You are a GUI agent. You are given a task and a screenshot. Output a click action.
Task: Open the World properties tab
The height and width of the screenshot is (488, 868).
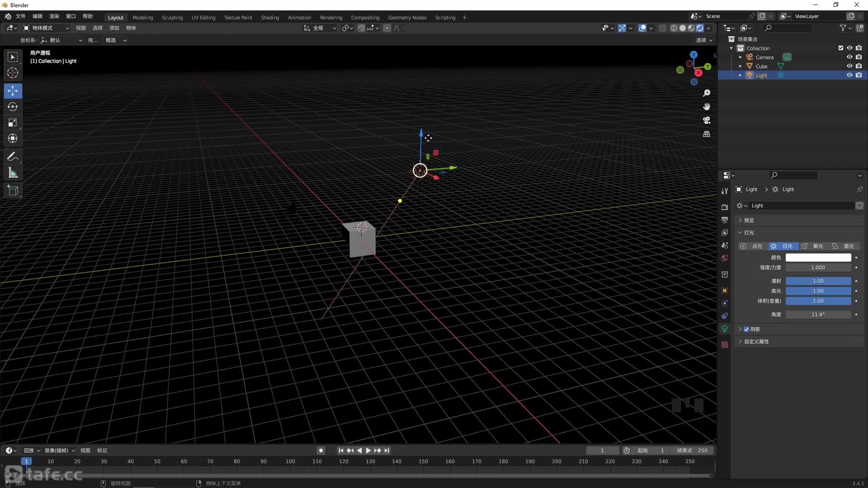(725, 258)
